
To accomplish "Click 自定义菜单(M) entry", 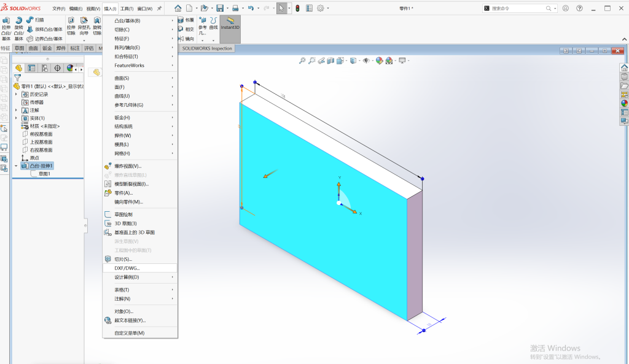I will [x=139, y=333].
